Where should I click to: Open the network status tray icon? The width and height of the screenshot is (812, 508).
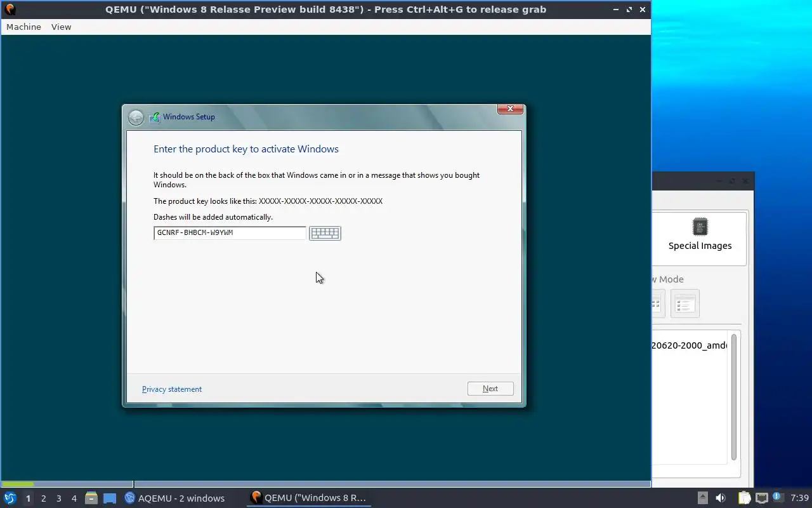(761, 498)
